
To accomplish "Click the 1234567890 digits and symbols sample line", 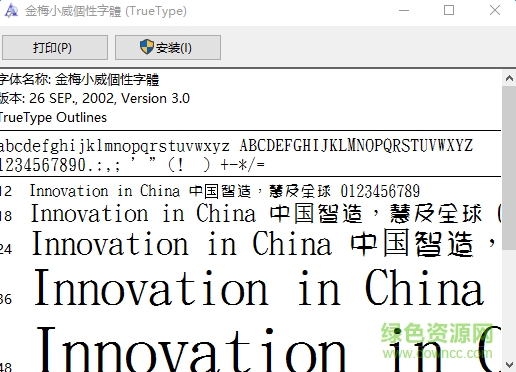I will 132,165.
